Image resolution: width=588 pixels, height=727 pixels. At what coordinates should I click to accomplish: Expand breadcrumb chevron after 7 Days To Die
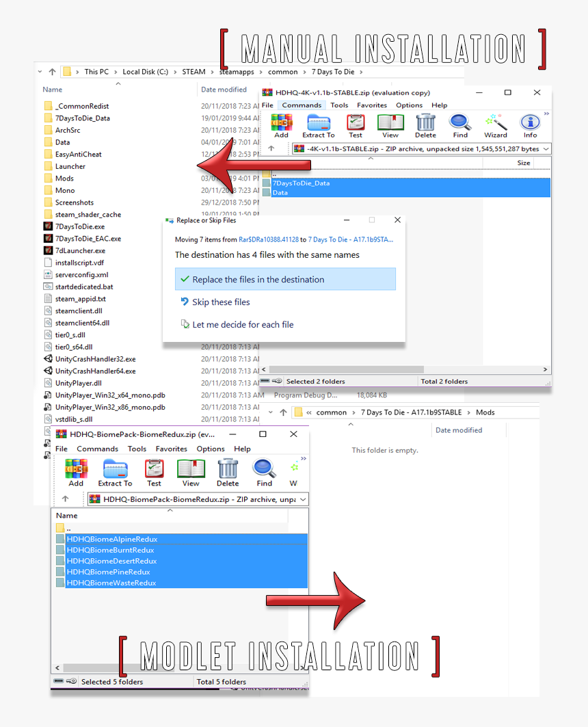pos(361,72)
